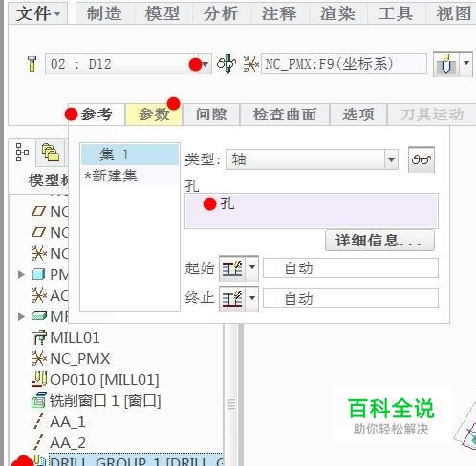Click the OP010 operation icon
The image size is (476, 466).
pyautogui.click(x=39, y=379)
